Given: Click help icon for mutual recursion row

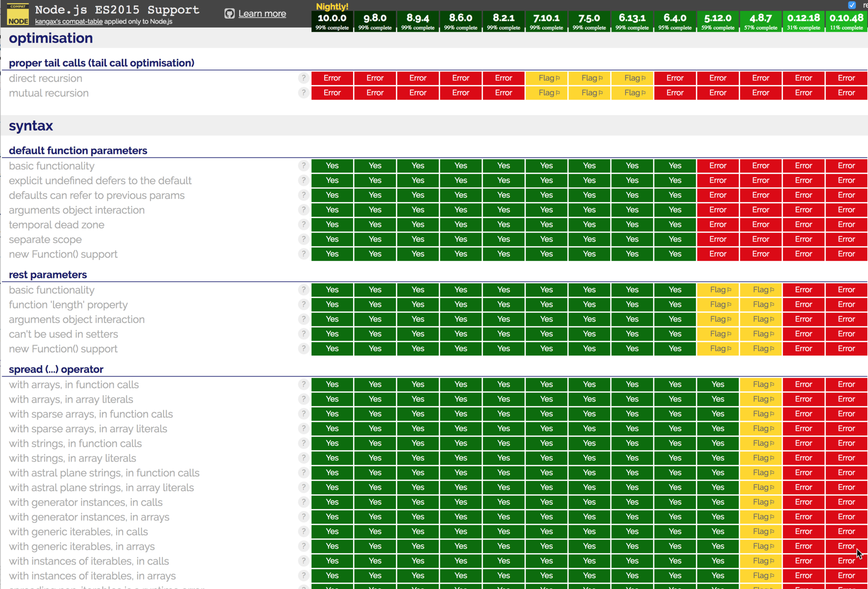Looking at the screenshot, I should pyautogui.click(x=303, y=93).
